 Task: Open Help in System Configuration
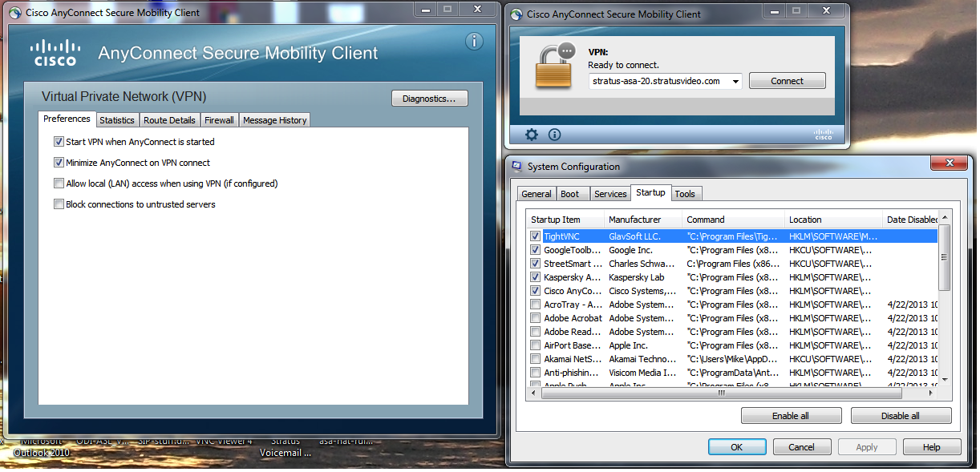932,447
